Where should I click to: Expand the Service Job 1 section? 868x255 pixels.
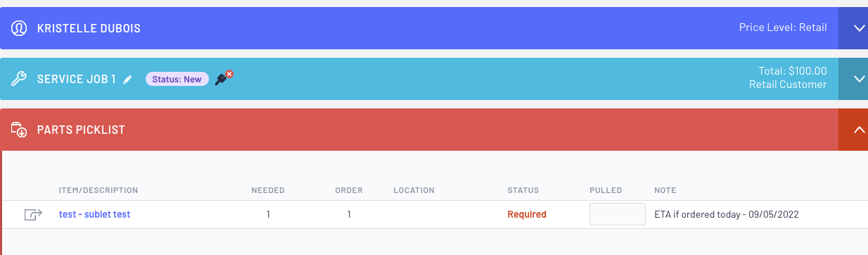[853, 79]
